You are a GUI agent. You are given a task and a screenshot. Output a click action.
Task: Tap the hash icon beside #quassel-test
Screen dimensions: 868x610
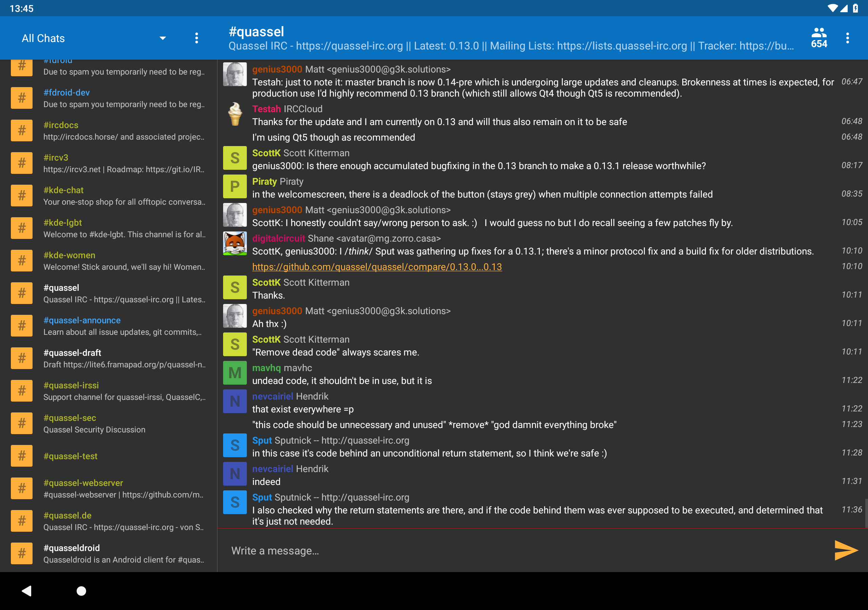click(x=22, y=456)
